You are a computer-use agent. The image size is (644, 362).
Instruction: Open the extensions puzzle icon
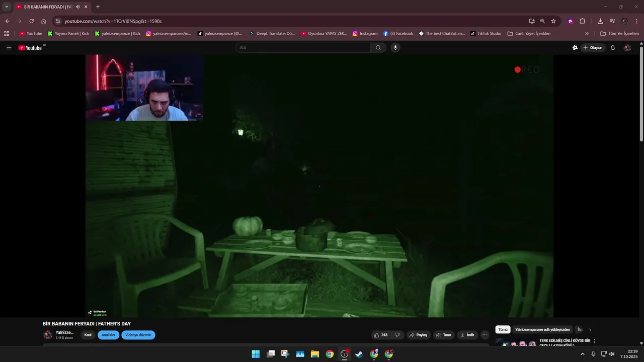(x=583, y=21)
